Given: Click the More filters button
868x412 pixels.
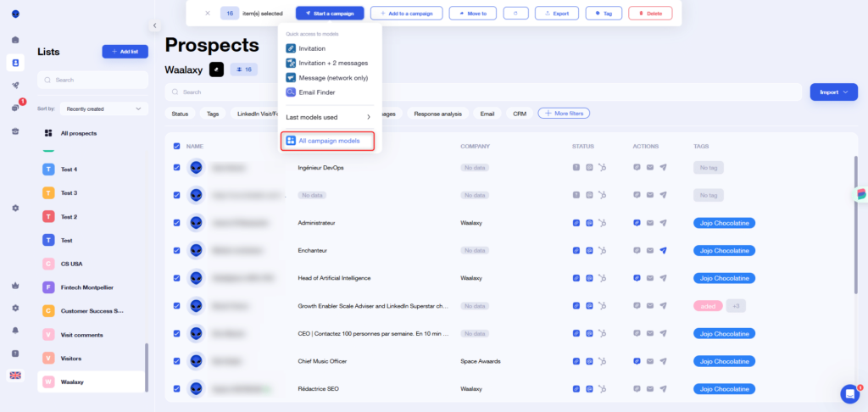Looking at the screenshot, I should (x=564, y=114).
